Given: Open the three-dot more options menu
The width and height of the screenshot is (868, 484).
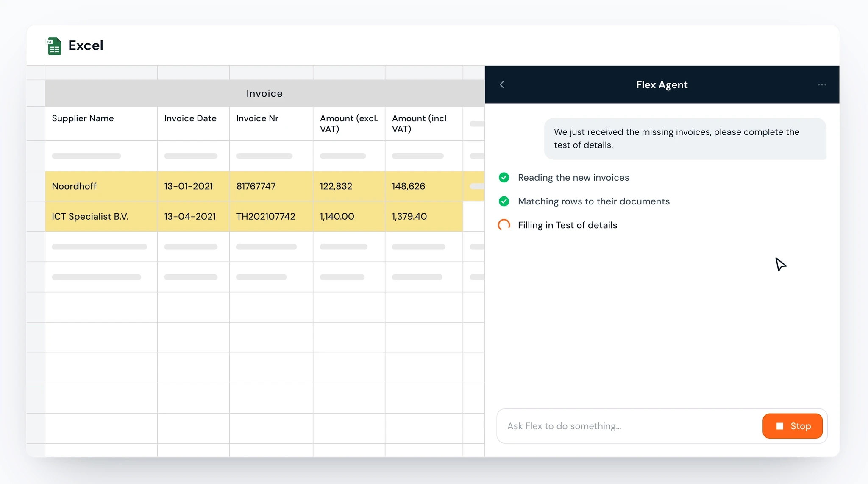Looking at the screenshot, I should 822,85.
